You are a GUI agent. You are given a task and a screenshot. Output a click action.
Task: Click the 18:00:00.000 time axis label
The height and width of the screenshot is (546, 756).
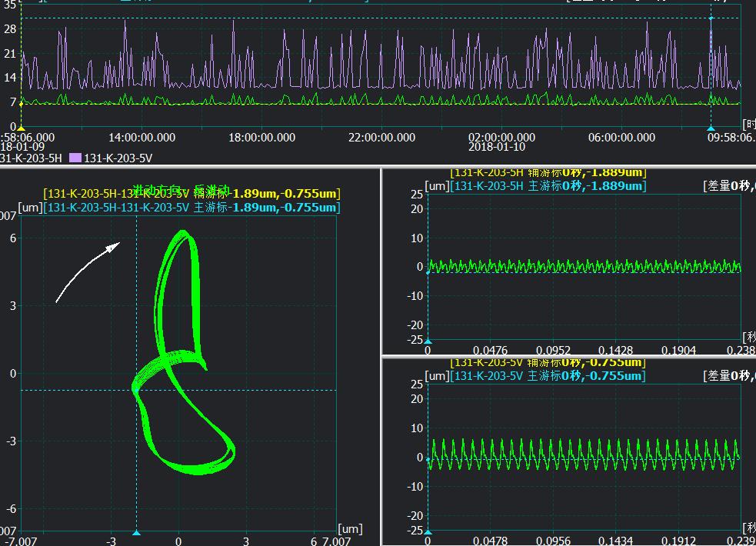(x=261, y=138)
